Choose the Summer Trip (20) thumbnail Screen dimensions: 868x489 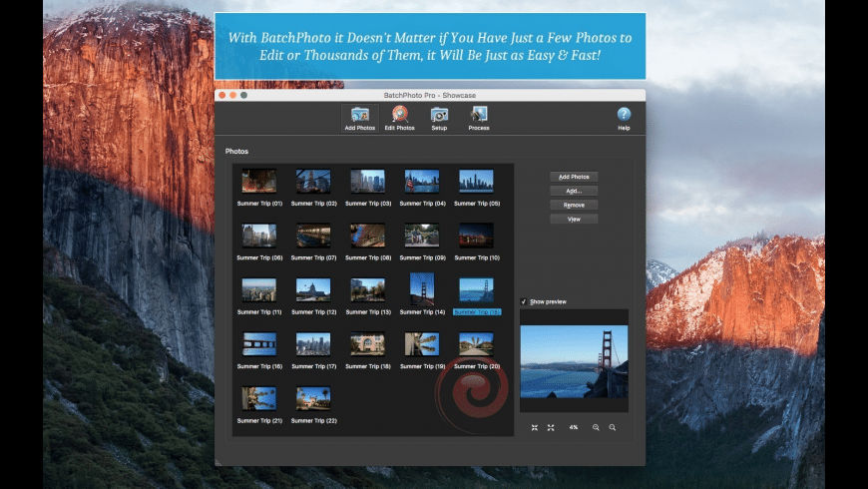476,344
